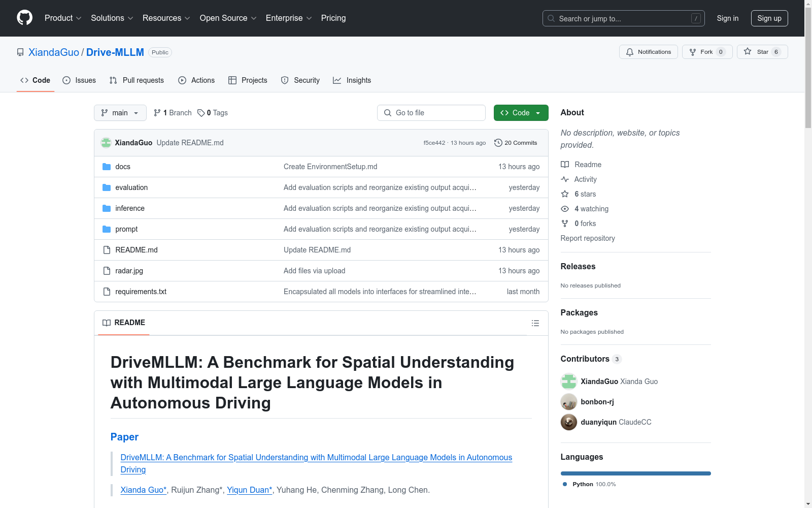
Task: Click the Sign in link
Action: coord(728,18)
